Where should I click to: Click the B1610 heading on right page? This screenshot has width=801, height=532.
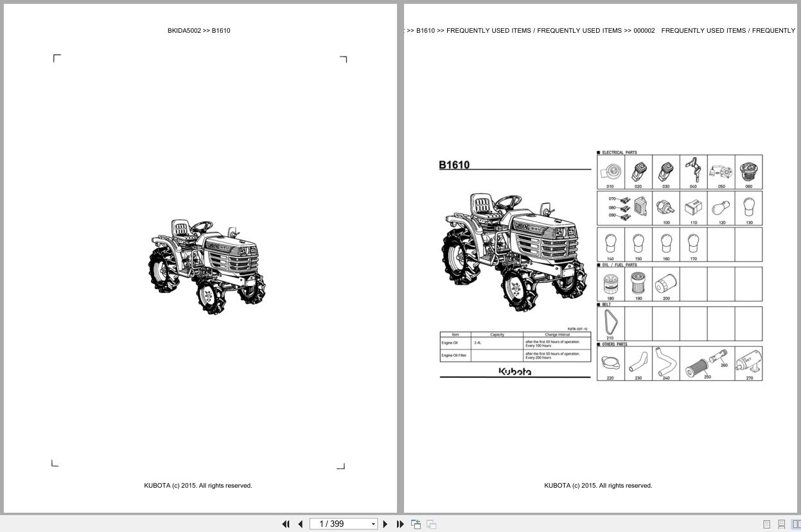click(454, 165)
